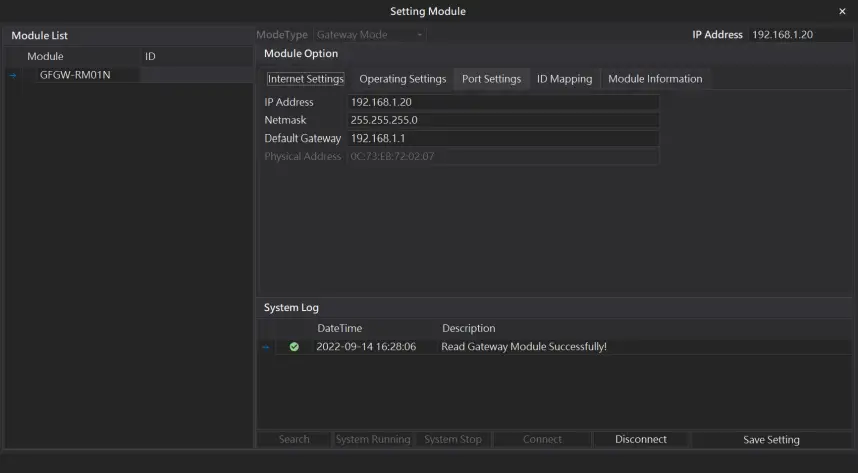
Task: Click the Physical Address field
Action: 503,157
